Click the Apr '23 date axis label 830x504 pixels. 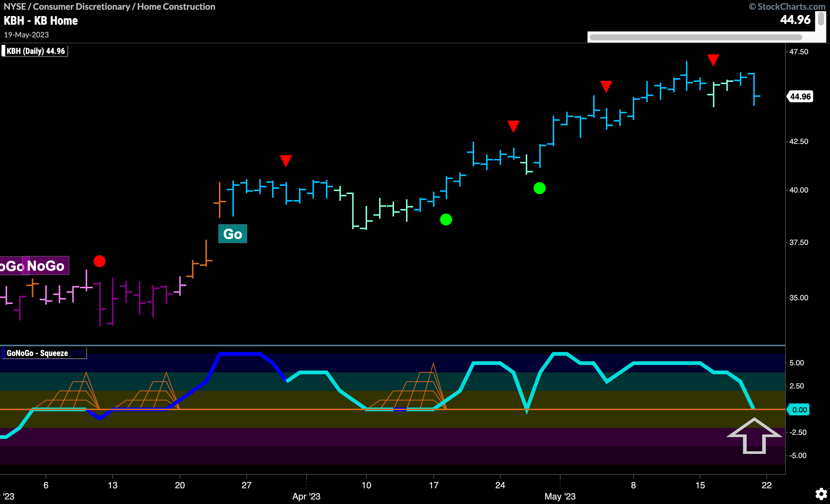click(306, 496)
